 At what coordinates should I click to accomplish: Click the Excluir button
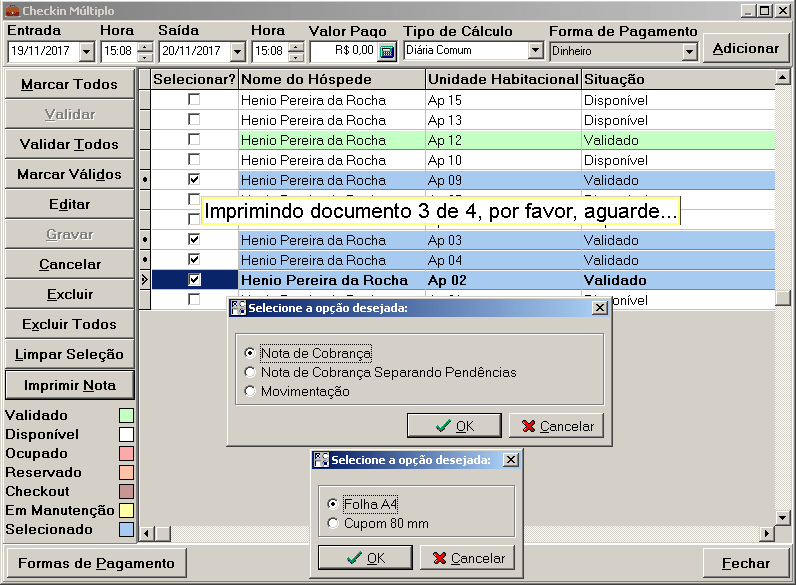coord(70,294)
